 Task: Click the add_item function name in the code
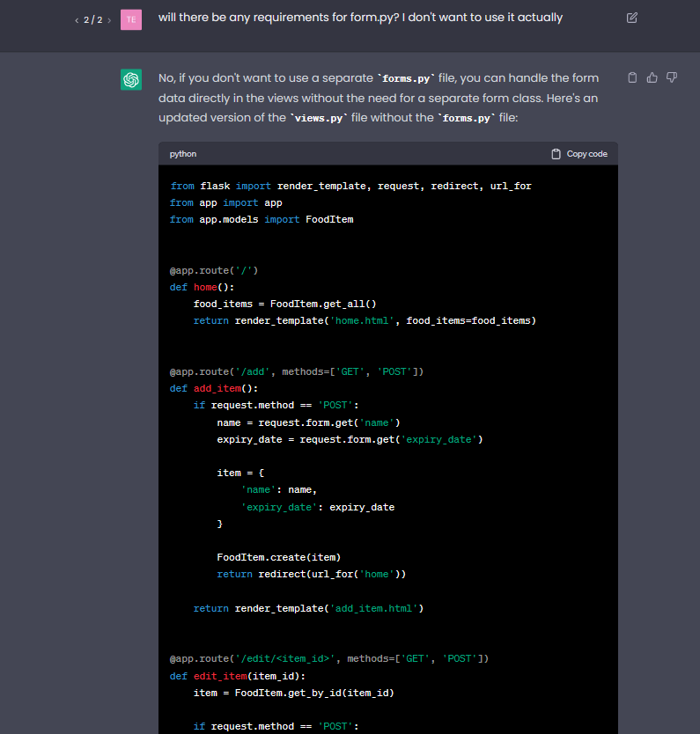coord(217,388)
